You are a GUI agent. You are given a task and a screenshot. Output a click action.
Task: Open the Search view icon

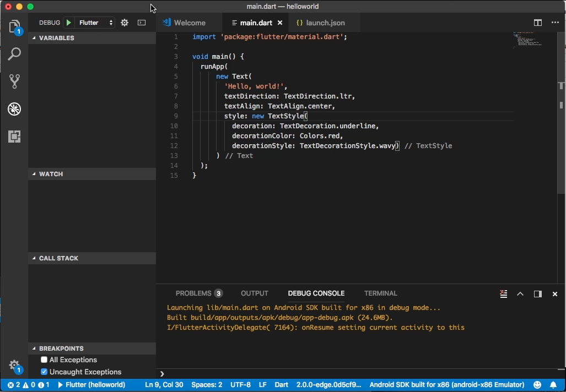tap(14, 54)
